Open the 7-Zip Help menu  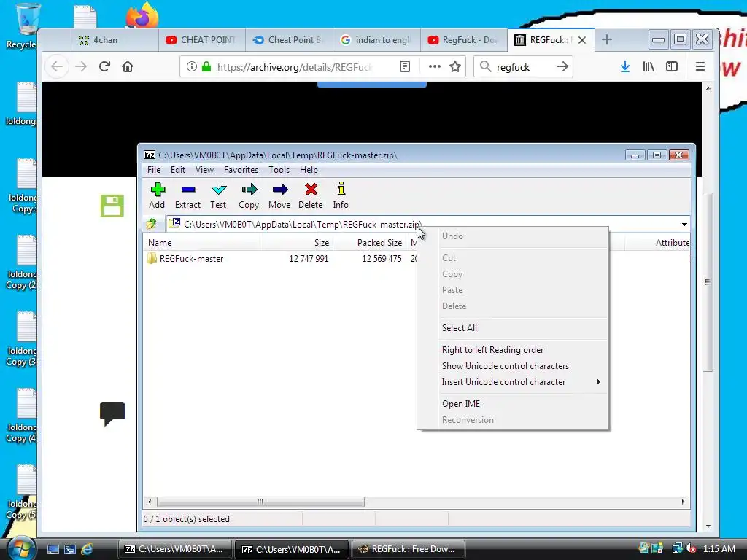[309, 169]
